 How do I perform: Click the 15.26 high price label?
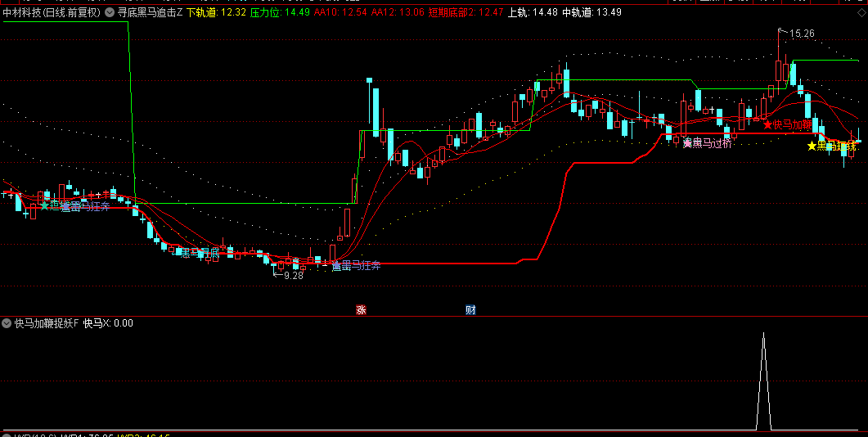[x=802, y=34]
